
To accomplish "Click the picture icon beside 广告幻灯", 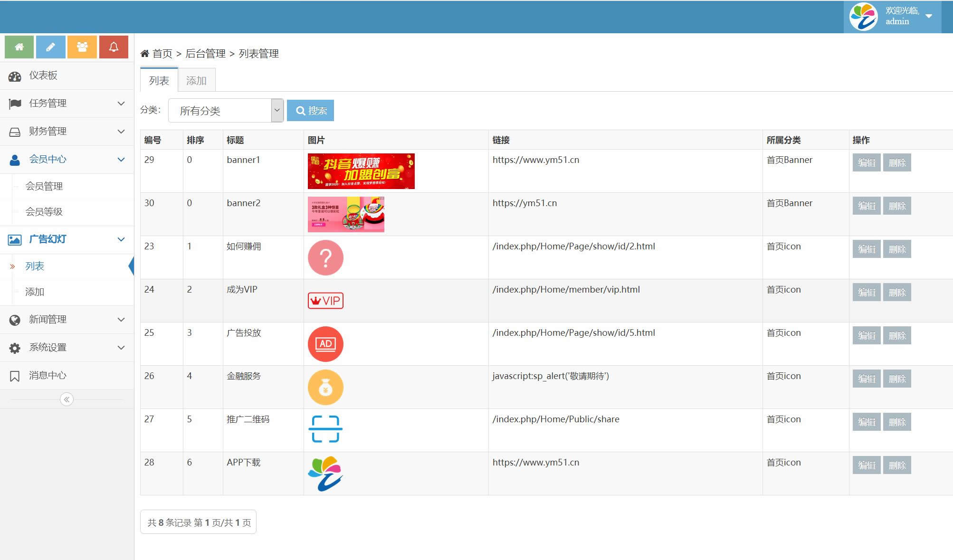I will tap(15, 239).
